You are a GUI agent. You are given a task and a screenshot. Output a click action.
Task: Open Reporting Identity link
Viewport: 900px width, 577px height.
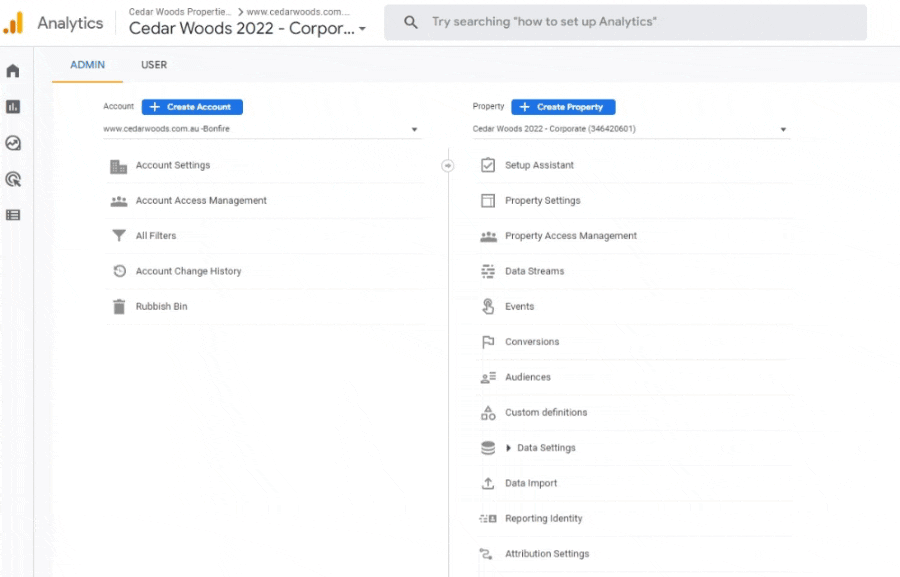pyautogui.click(x=544, y=518)
